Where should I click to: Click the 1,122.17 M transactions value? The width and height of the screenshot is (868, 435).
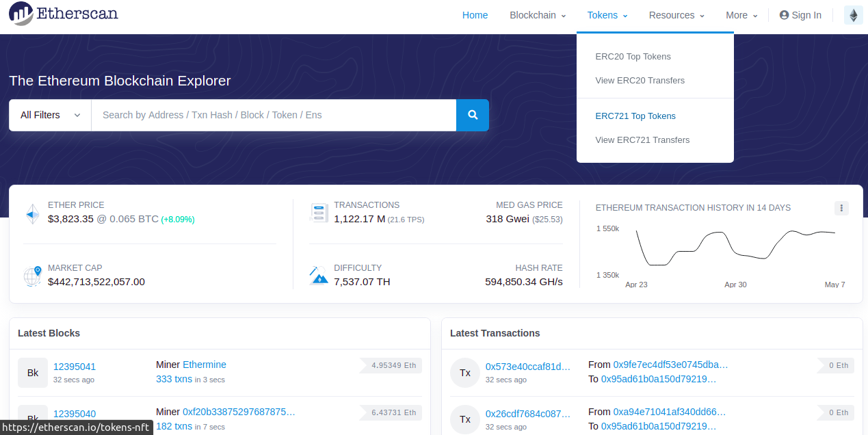click(359, 219)
